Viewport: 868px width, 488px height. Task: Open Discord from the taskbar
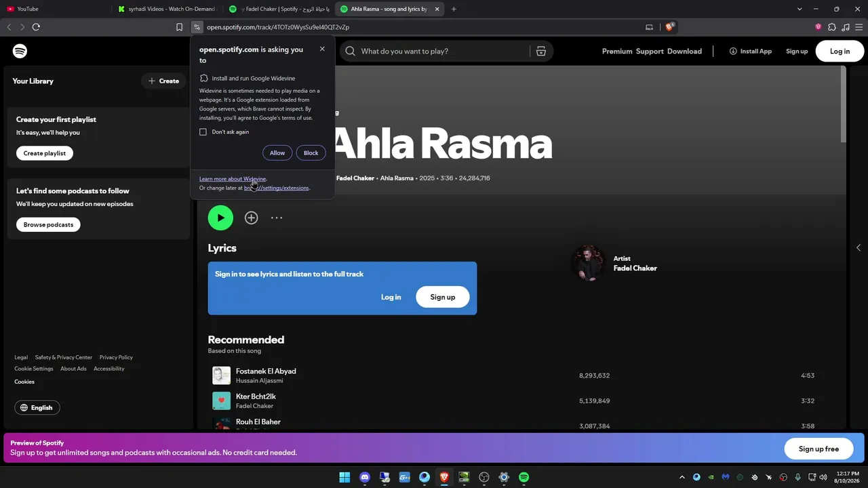(x=365, y=477)
